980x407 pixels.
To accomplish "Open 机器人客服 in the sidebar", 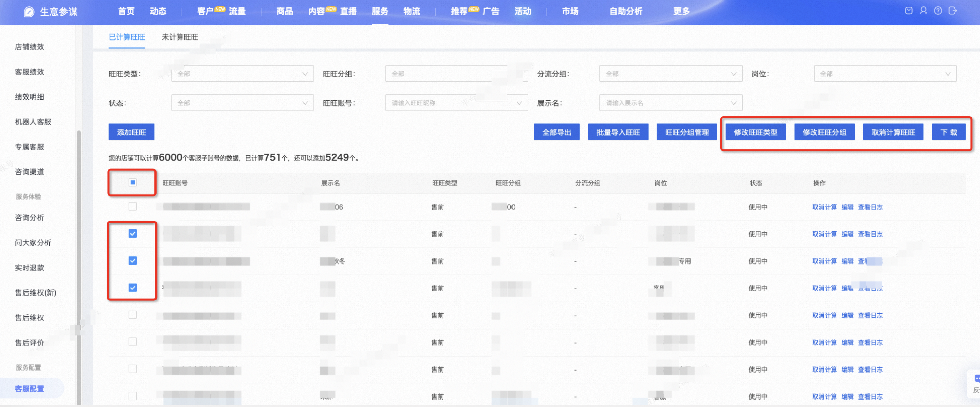I will pyautogui.click(x=33, y=122).
